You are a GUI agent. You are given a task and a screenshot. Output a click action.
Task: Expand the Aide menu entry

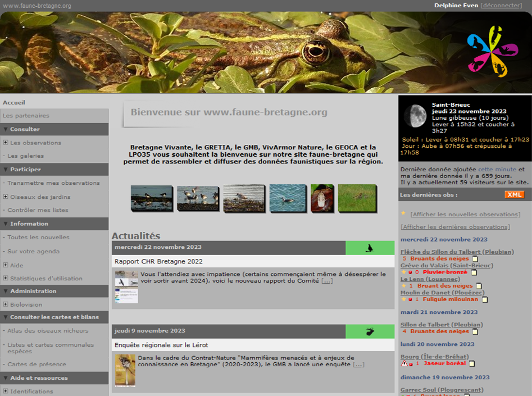pyautogui.click(x=6, y=265)
